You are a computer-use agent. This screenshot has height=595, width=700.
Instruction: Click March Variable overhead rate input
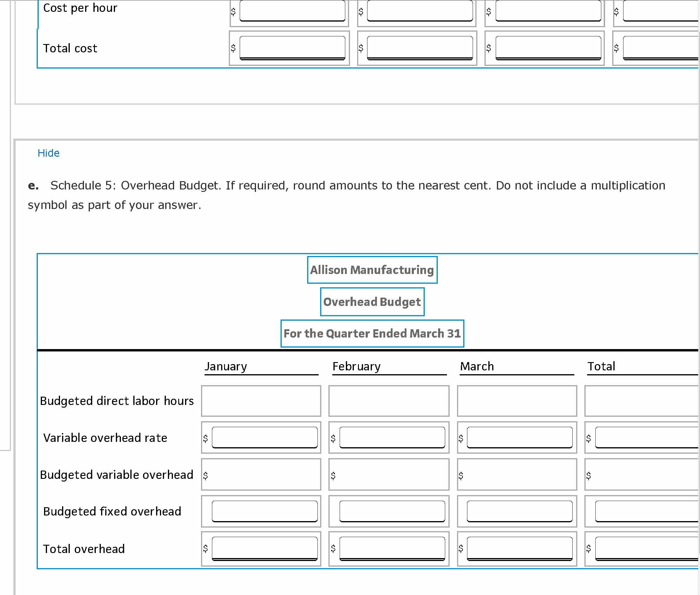coord(519,437)
